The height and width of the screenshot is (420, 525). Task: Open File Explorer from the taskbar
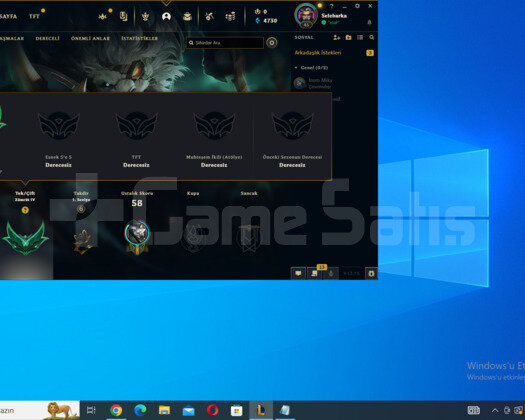point(164,410)
